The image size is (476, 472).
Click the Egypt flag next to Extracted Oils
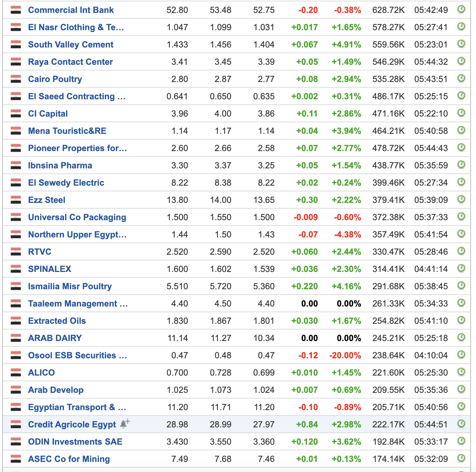16,321
